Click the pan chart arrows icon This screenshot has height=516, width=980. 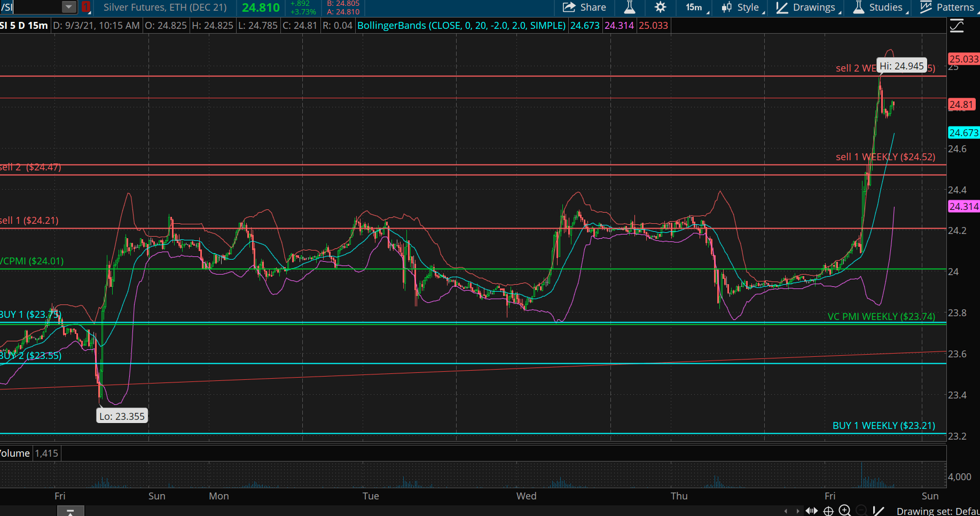pyautogui.click(x=812, y=511)
